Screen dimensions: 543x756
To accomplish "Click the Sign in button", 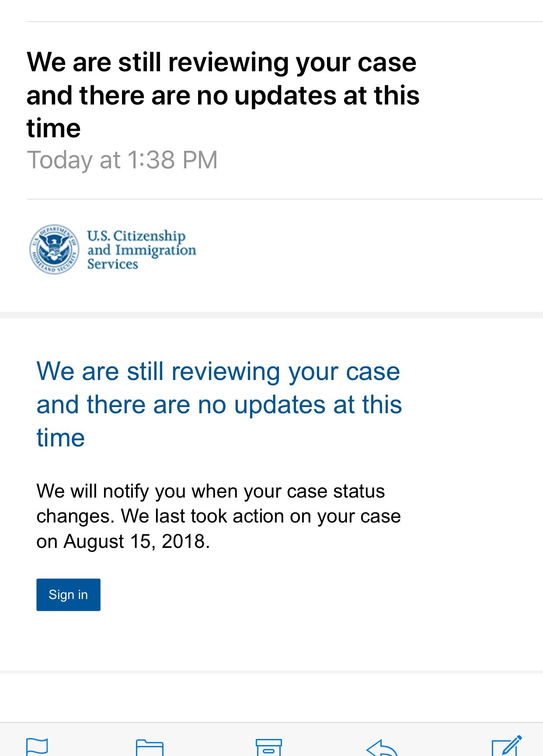I will pos(68,595).
